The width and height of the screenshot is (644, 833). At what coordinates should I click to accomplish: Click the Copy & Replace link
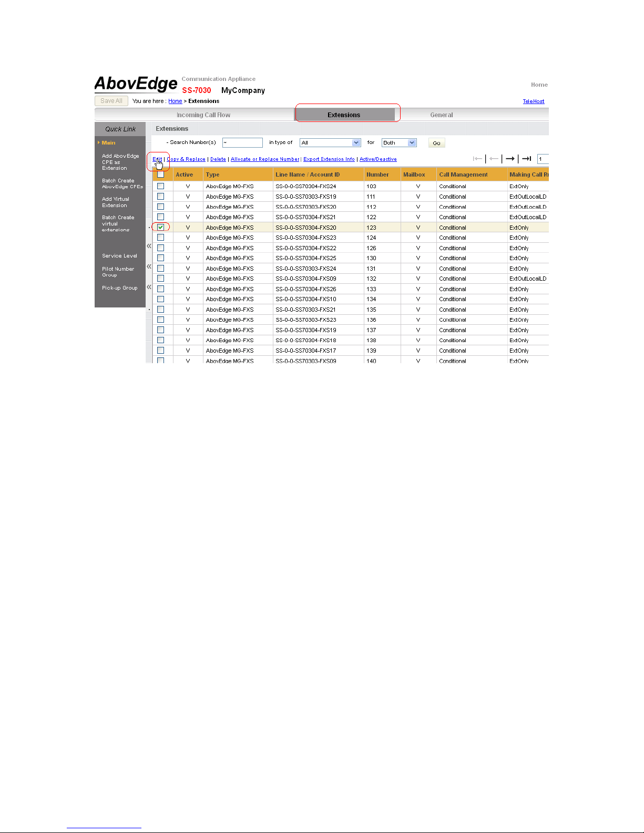186,159
